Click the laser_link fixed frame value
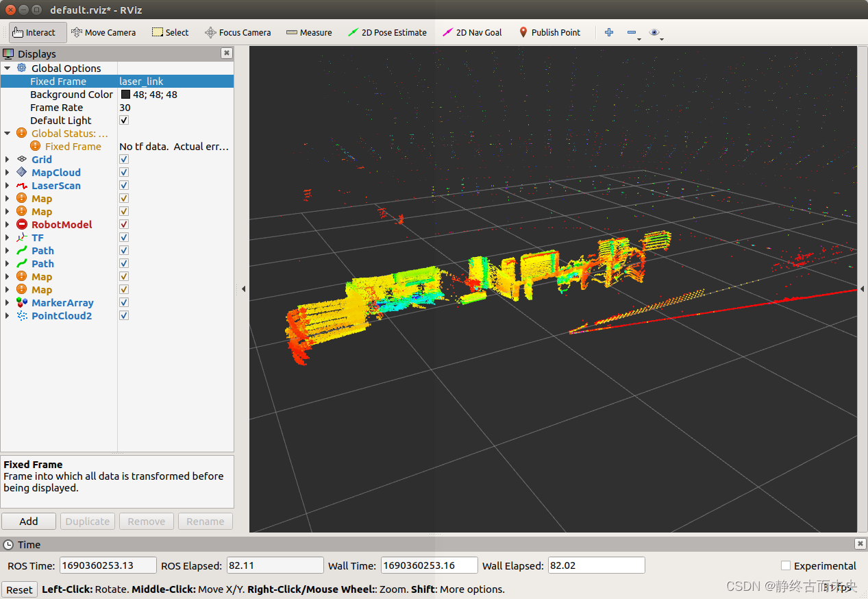This screenshot has width=868, height=599. tap(141, 81)
